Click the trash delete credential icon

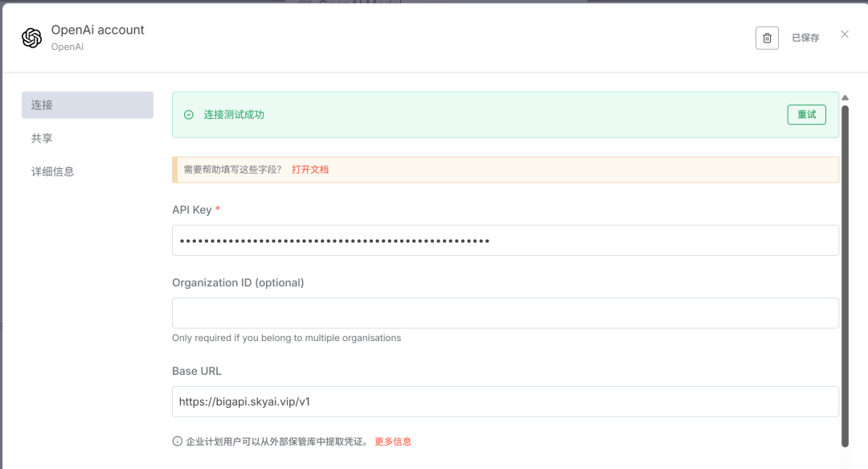[767, 38]
